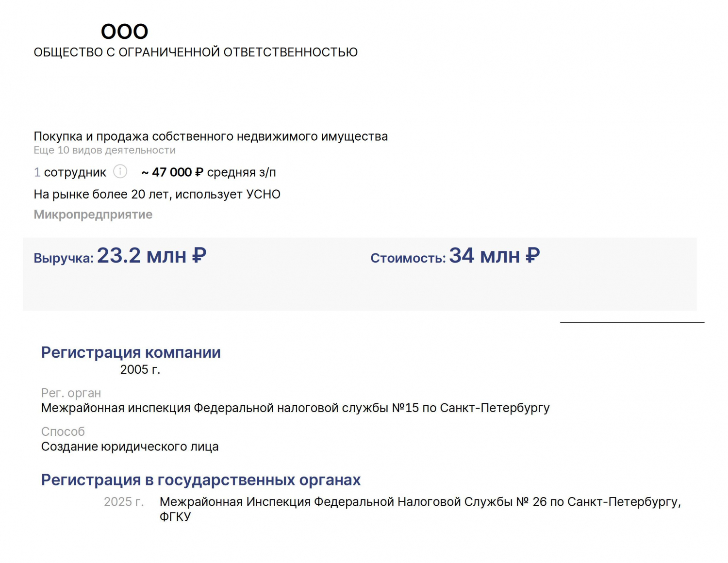The height and width of the screenshot is (563, 728).
Task: Click the 'Рег. орган' label
Action: pos(71,393)
